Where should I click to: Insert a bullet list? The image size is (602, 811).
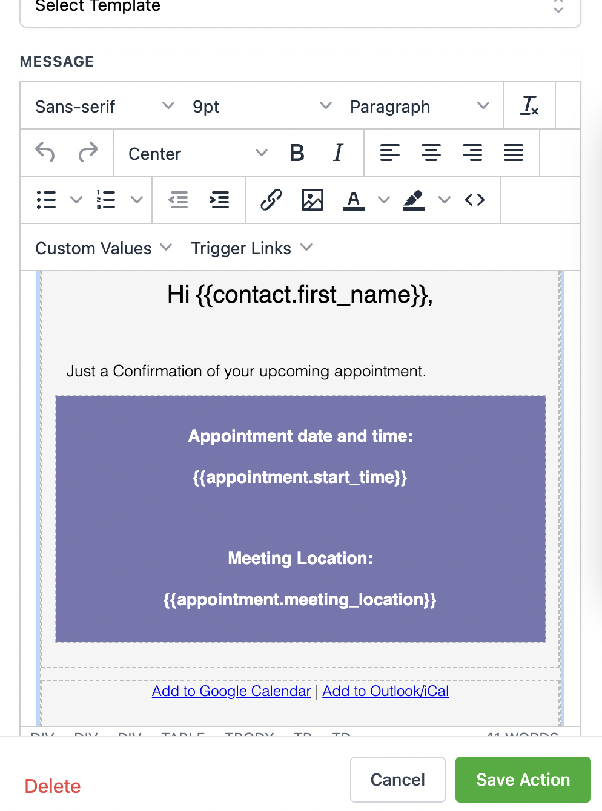[x=47, y=200]
